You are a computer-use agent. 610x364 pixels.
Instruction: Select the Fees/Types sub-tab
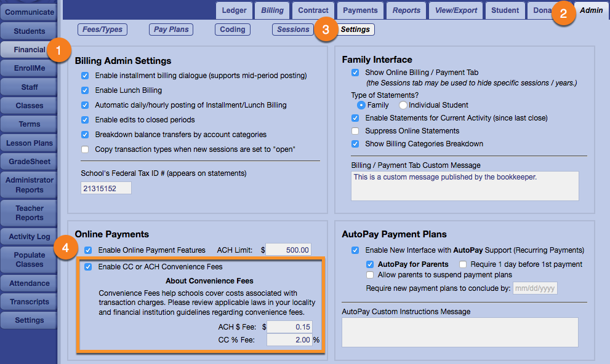pos(103,29)
